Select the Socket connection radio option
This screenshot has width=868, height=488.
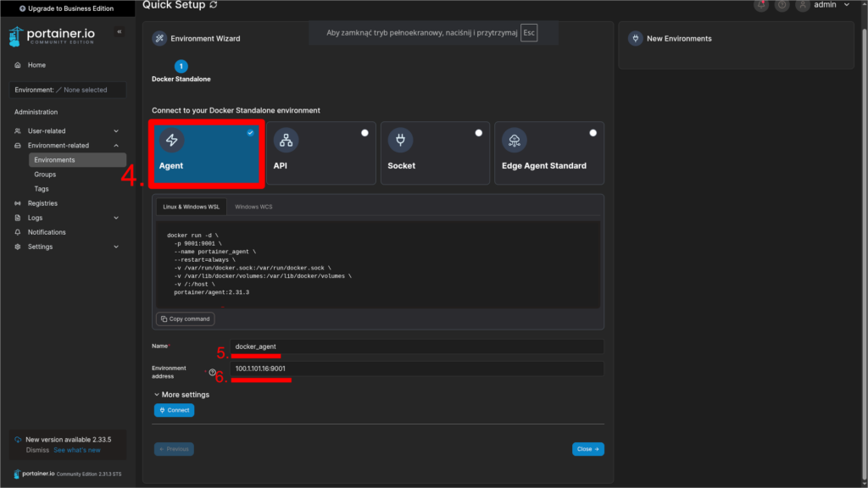point(479,133)
